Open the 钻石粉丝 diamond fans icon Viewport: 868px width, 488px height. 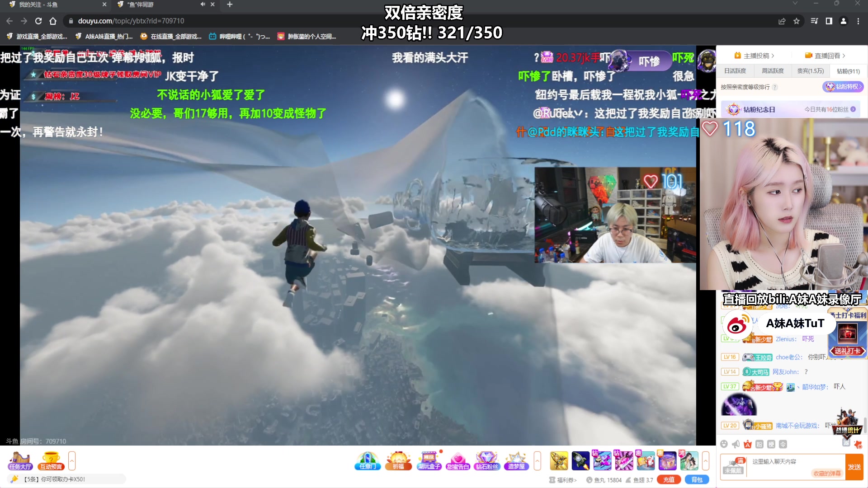tap(487, 461)
